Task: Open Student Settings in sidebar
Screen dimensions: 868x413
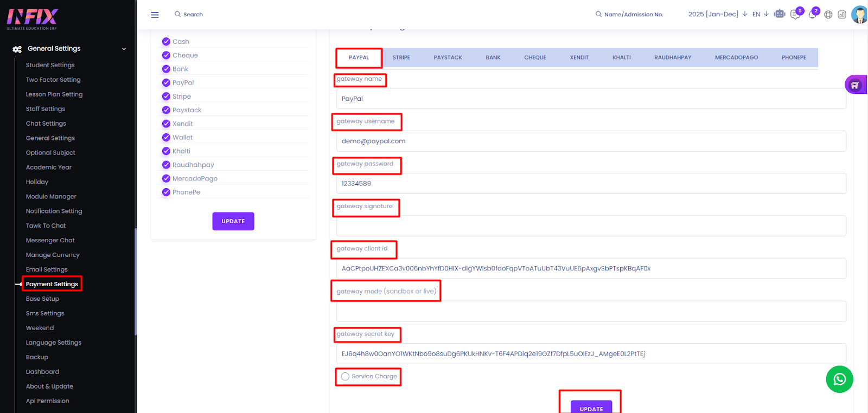Action: pos(50,65)
